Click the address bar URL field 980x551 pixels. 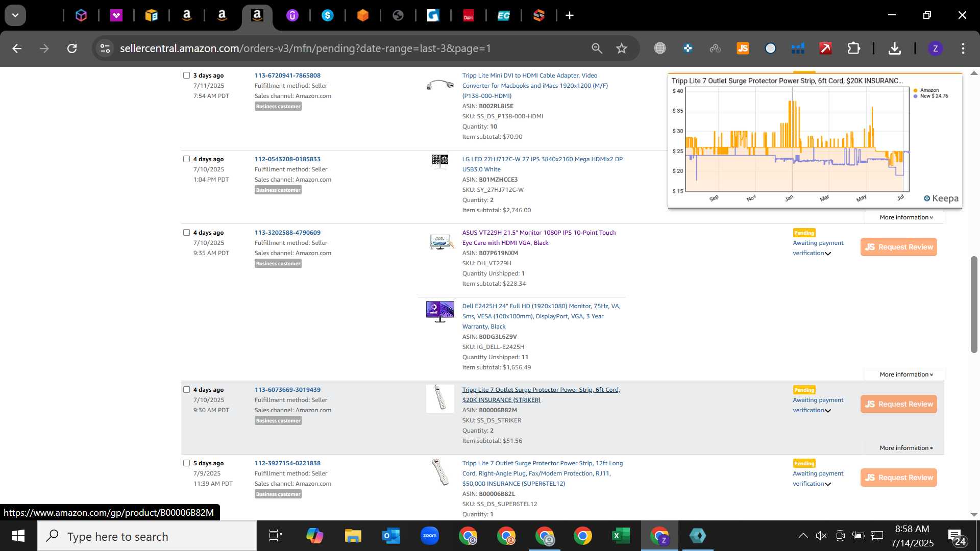point(305,48)
